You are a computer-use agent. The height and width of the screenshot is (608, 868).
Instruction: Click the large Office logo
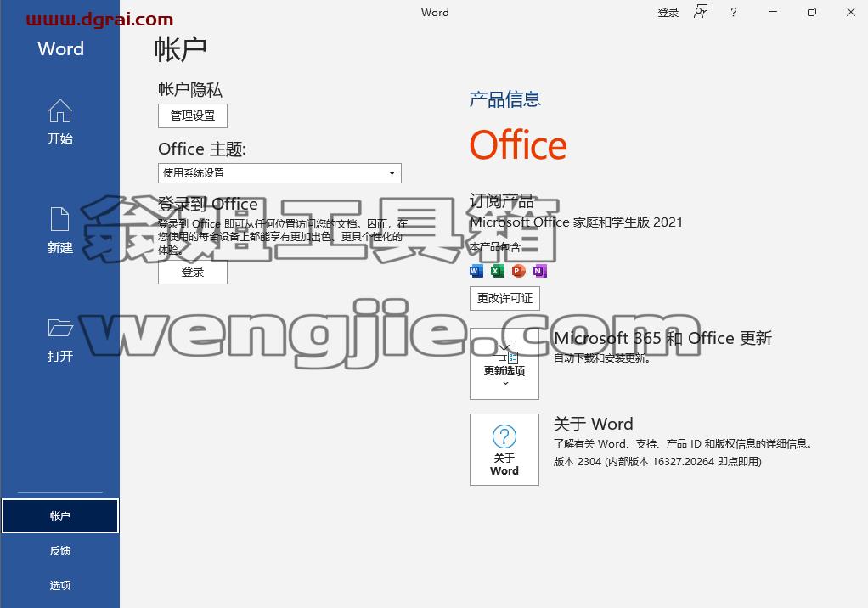click(x=518, y=145)
